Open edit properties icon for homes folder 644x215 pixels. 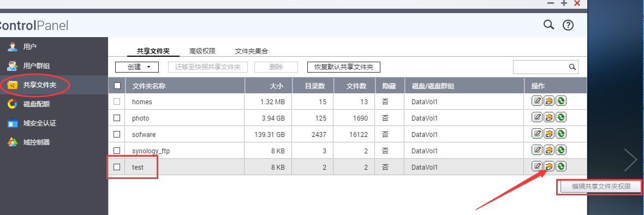pyautogui.click(x=537, y=101)
